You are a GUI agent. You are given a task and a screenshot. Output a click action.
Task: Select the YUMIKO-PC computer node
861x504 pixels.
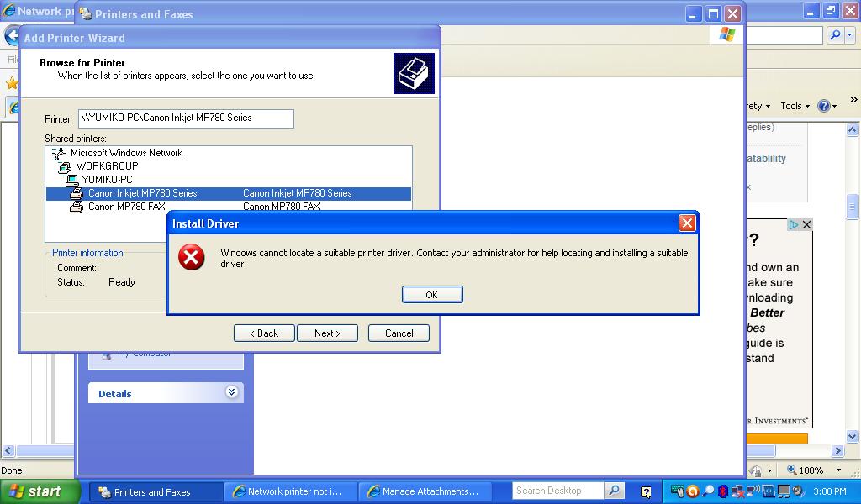[x=107, y=179]
